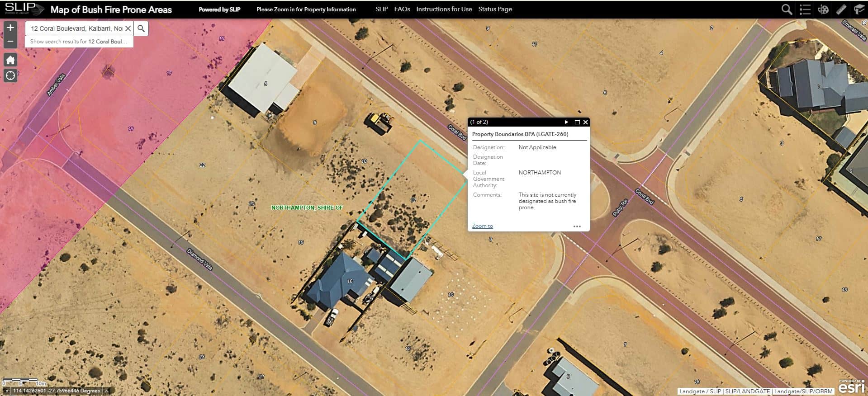Open the basemap palette widget

(x=823, y=9)
